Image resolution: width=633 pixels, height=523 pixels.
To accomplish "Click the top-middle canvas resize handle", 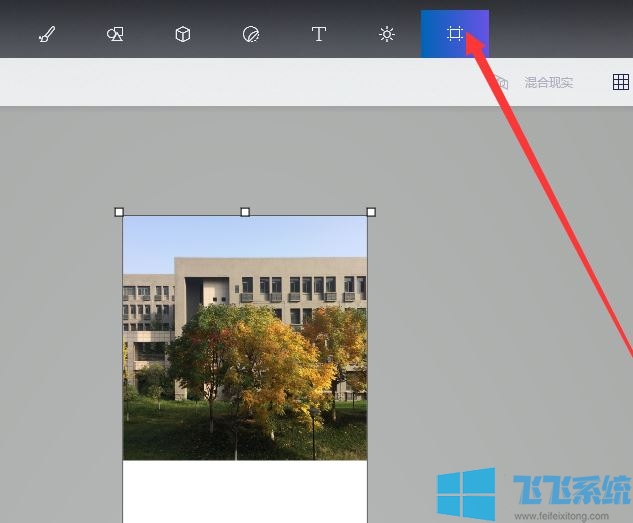I will pos(245,212).
